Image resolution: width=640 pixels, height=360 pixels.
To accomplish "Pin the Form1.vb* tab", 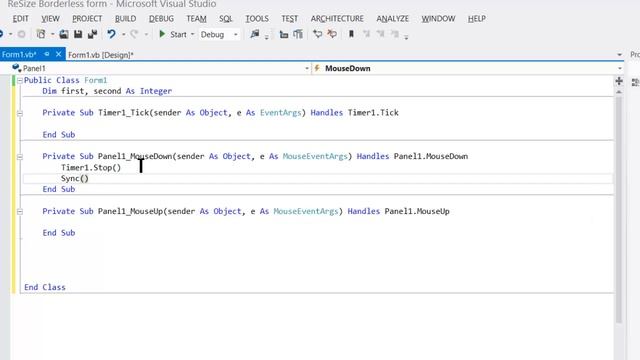I will coord(47,54).
